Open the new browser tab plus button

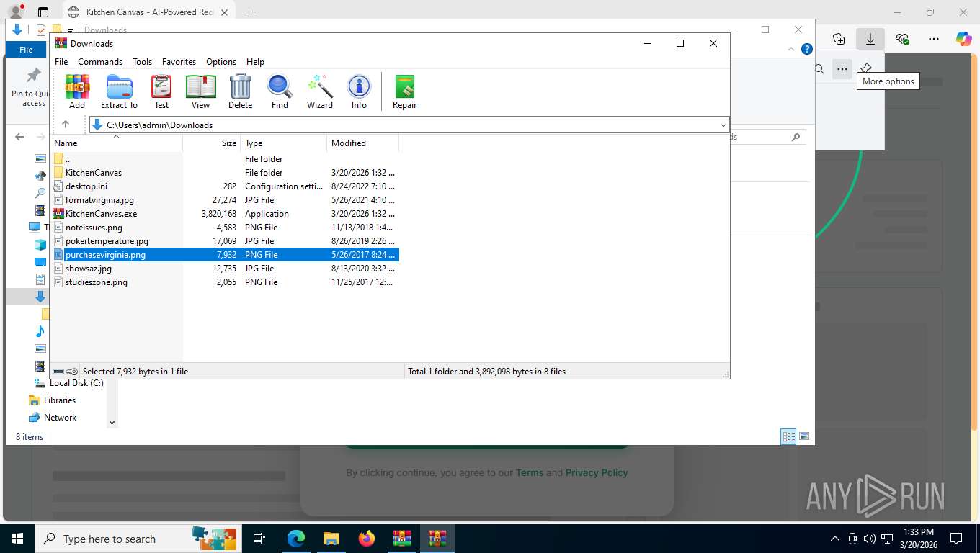tap(251, 12)
